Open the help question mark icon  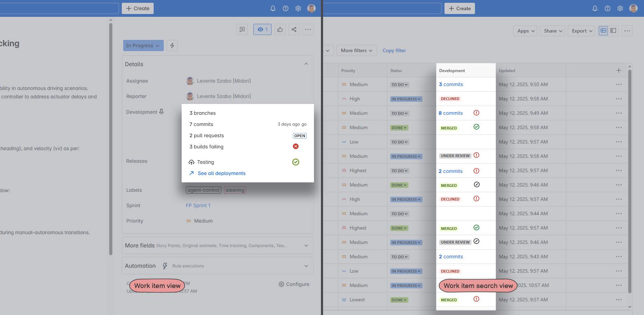pos(286,8)
